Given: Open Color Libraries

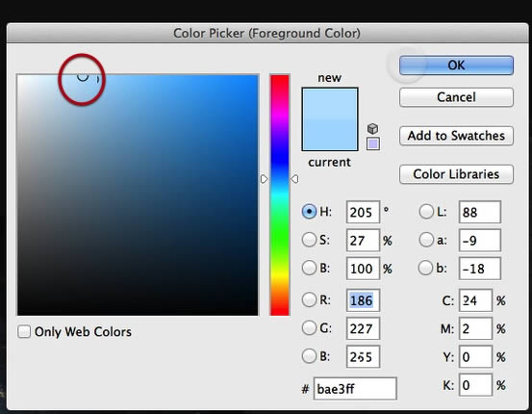Looking at the screenshot, I should 456,174.
